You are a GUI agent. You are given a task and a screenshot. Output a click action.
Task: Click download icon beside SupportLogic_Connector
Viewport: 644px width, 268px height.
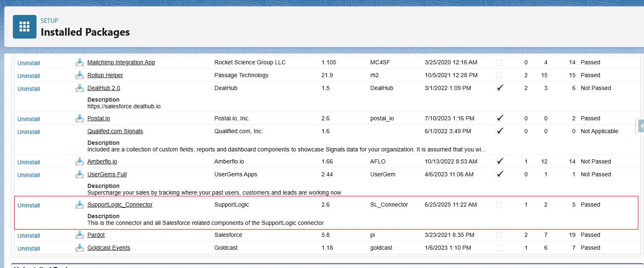click(x=80, y=205)
